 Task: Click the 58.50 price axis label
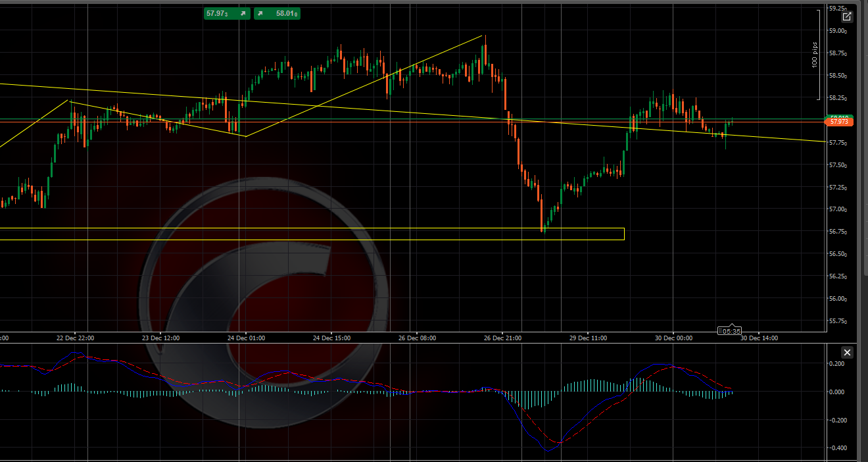point(838,76)
